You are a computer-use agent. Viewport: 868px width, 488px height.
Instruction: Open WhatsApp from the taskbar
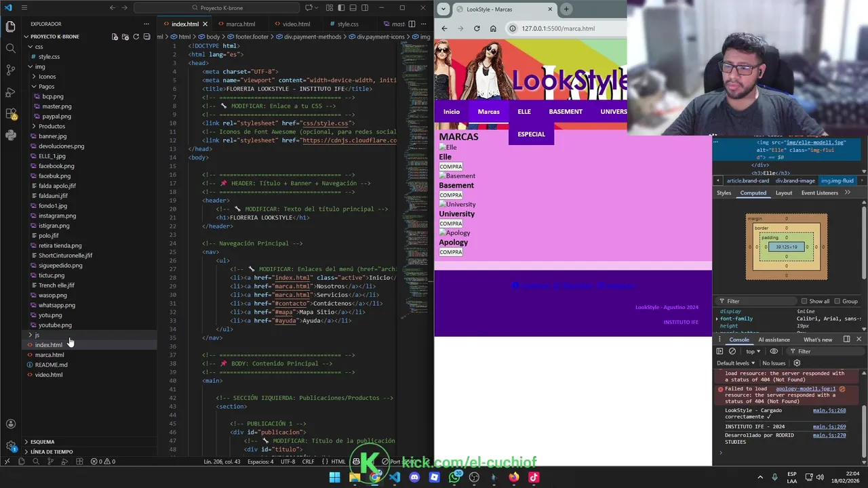click(454, 477)
